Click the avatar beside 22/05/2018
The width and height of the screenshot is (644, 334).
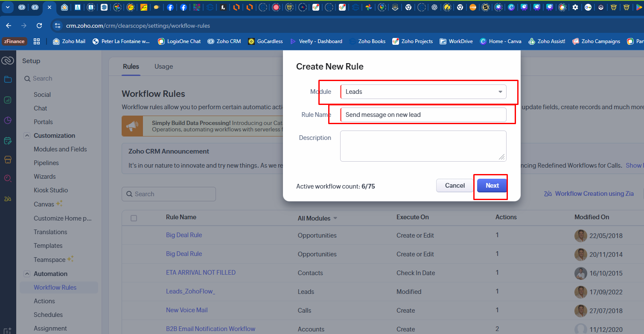580,235
